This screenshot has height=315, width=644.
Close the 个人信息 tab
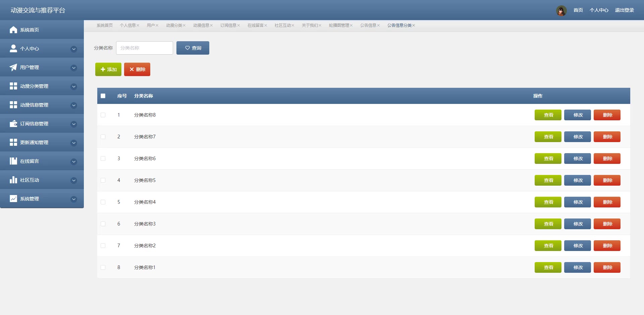(x=138, y=25)
